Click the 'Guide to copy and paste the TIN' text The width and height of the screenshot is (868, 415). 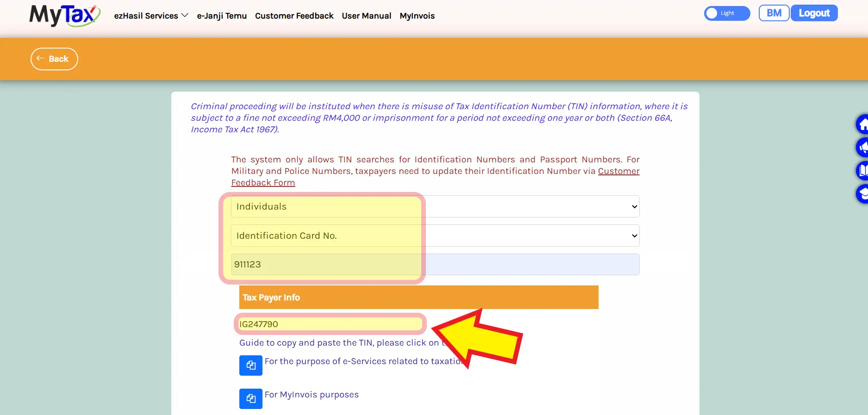click(343, 343)
